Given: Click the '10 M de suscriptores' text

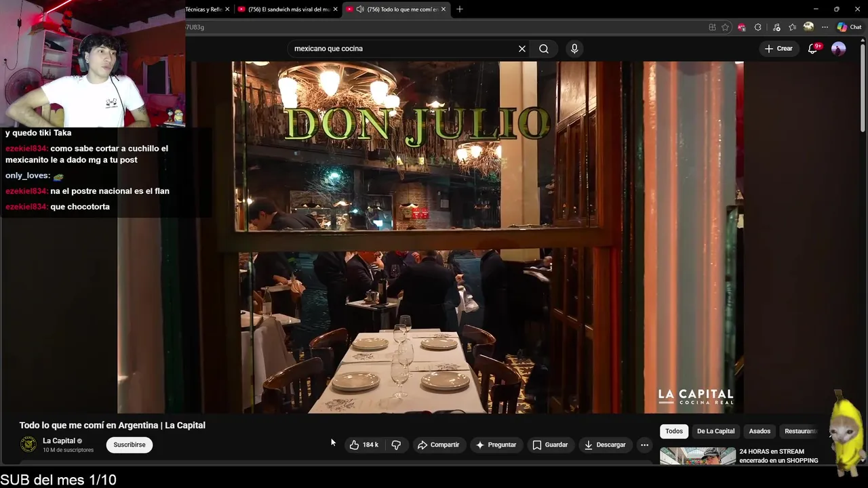Looking at the screenshot, I should tap(68, 450).
